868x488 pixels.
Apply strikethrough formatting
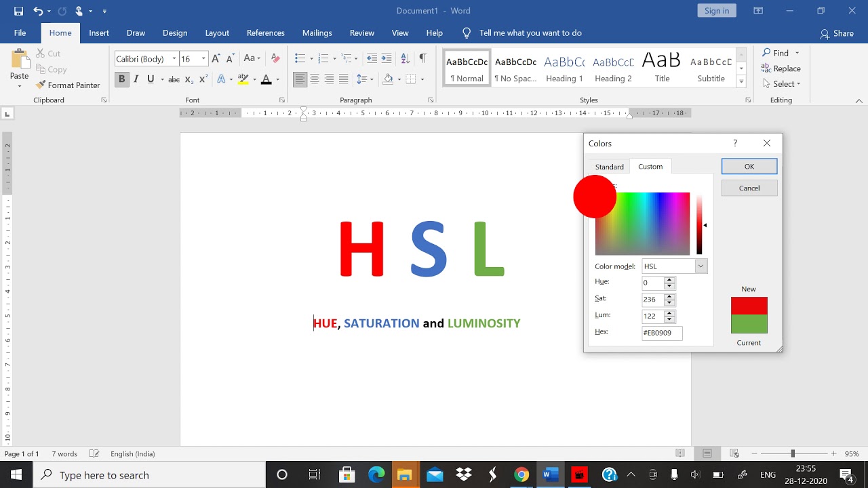[174, 79]
